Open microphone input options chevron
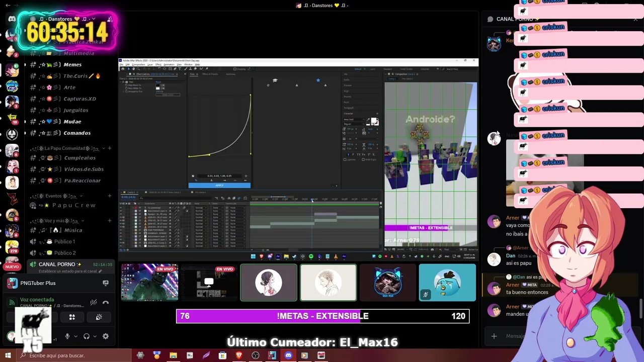The height and width of the screenshot is (362, 644). (x=75, y=336)
